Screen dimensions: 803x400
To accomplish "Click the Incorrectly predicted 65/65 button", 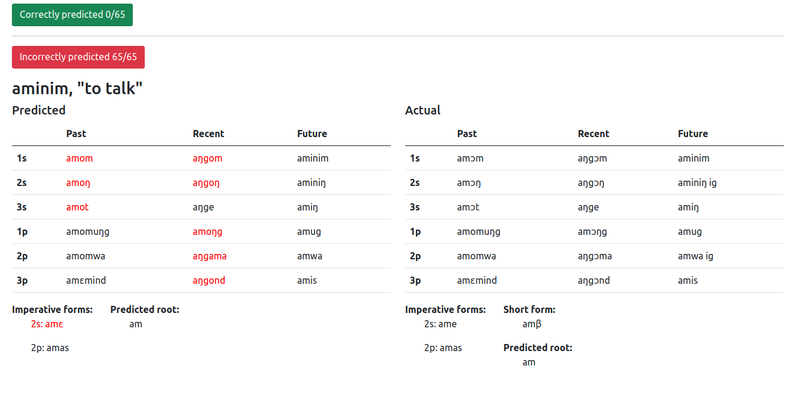I will click(x=78, y=57).
